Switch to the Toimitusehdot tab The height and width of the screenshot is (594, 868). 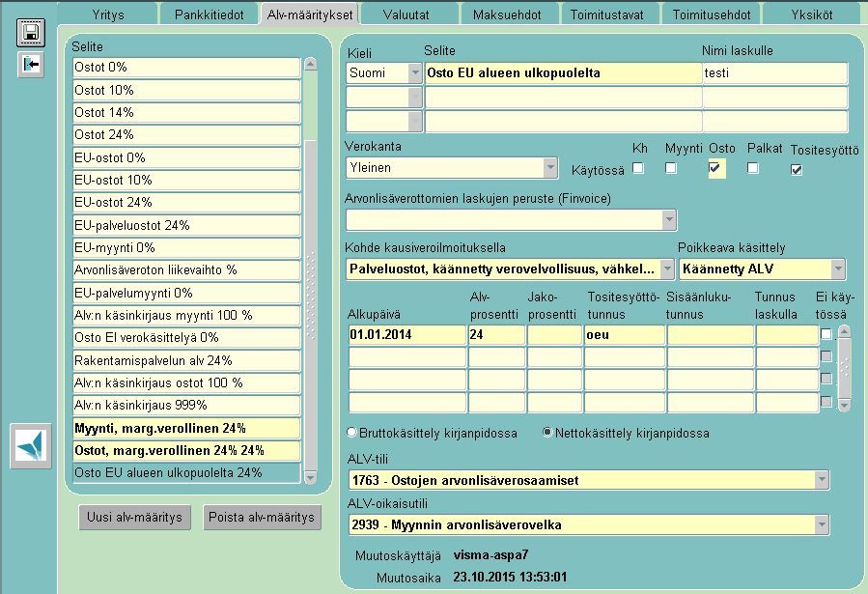tap(712, 14)
